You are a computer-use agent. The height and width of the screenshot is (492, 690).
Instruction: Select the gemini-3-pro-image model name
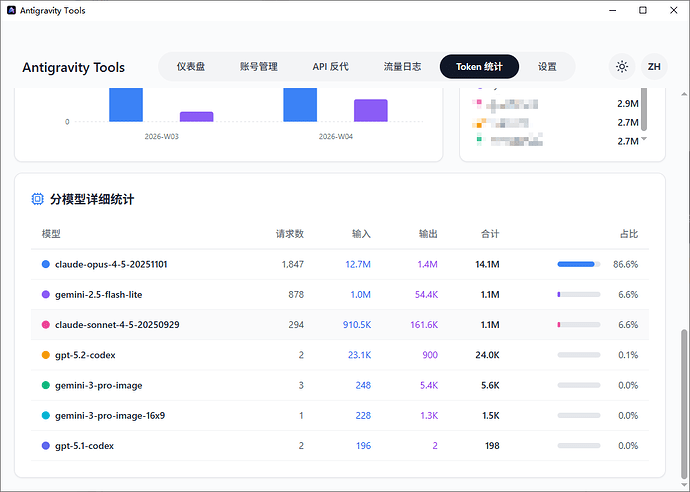(x=99, y=386)
